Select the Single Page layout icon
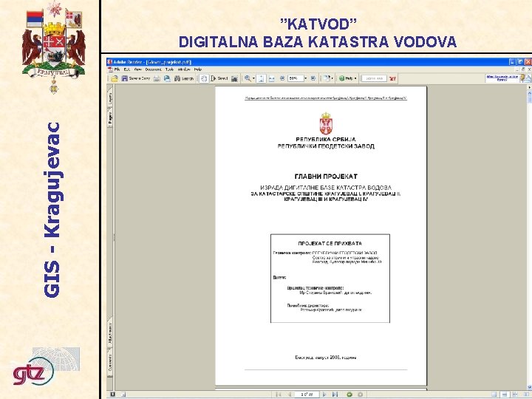 coord(494,395)
